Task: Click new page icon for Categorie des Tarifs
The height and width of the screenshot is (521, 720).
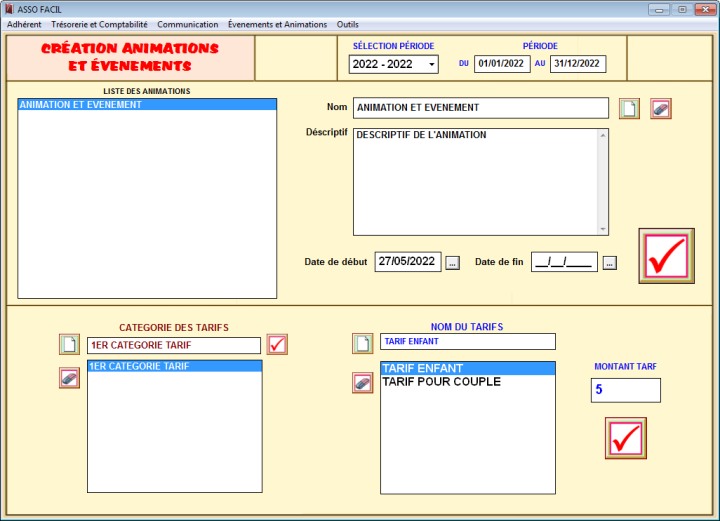Action: pyautogui.click(x=69, y=345)
